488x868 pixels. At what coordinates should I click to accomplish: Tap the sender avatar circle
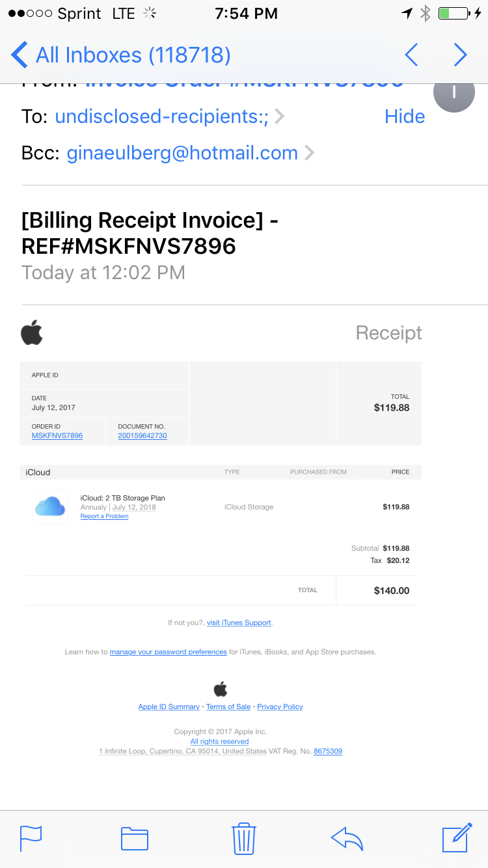454,92
